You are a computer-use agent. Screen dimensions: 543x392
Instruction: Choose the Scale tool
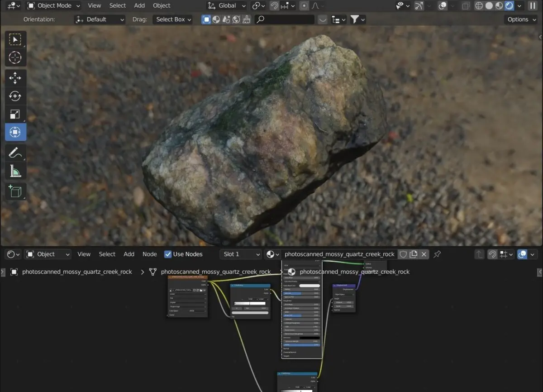[x=15, y=114]
